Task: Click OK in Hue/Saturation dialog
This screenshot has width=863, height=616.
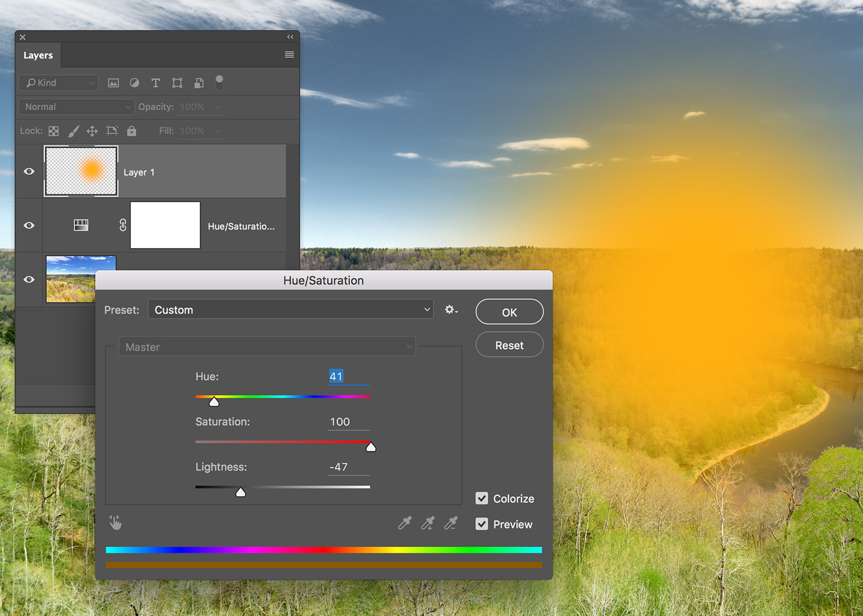Action: tap(510, 312)
